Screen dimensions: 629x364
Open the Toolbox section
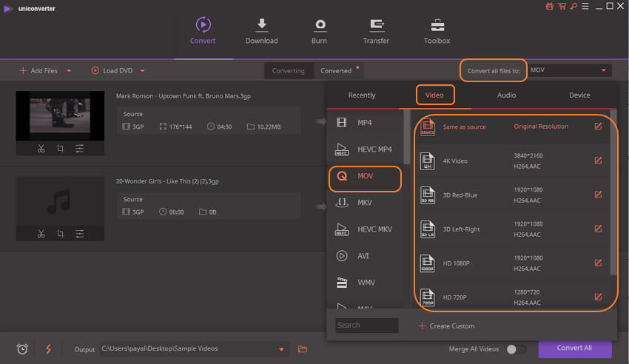[x=437, y=31]
